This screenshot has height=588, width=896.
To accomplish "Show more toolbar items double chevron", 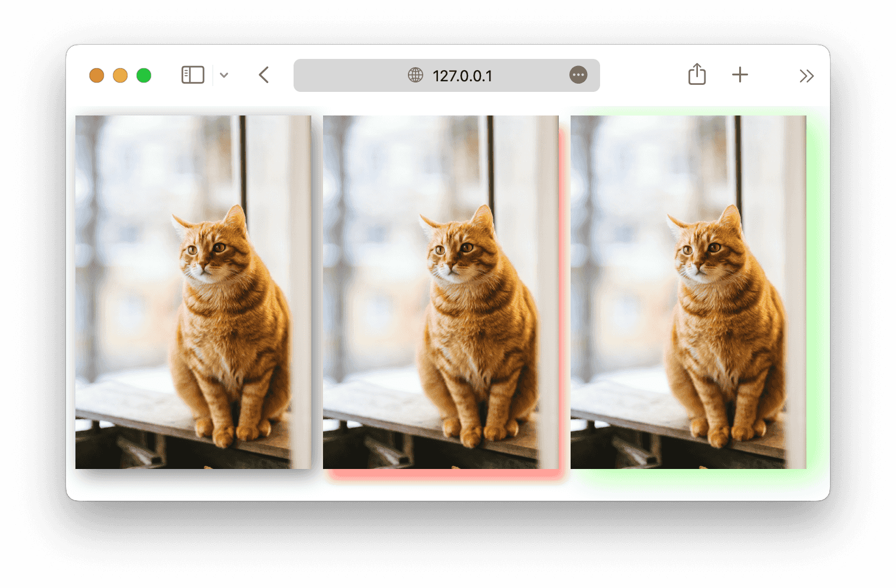I will click(806, 76).
